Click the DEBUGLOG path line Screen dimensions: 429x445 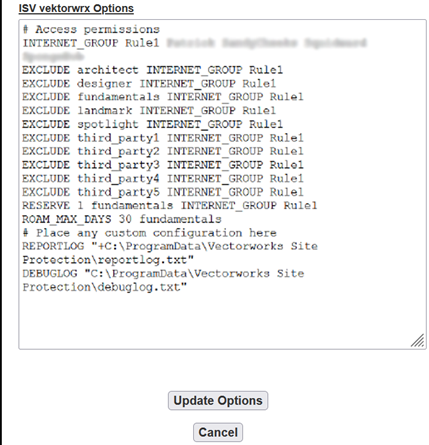(x=163, y=280)
